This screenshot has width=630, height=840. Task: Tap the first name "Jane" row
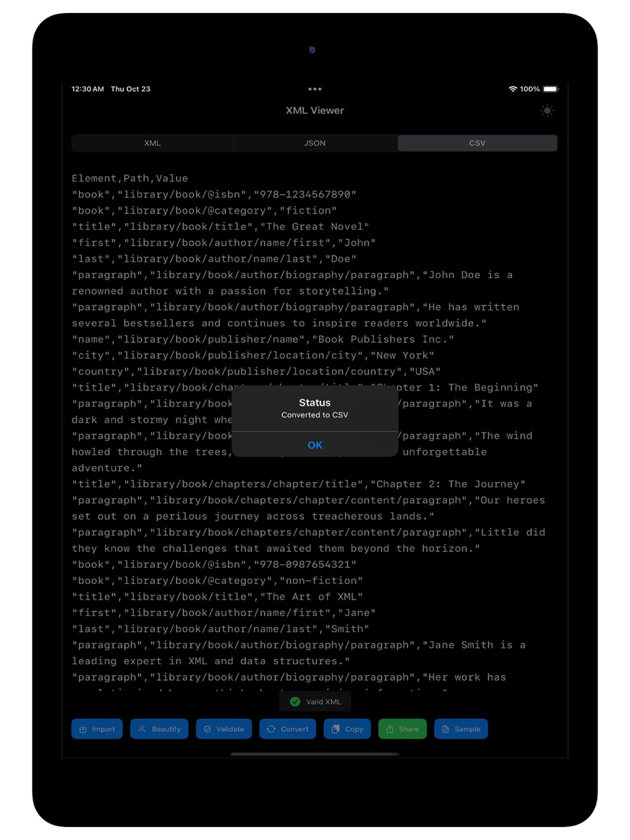(x=224, y=613)
